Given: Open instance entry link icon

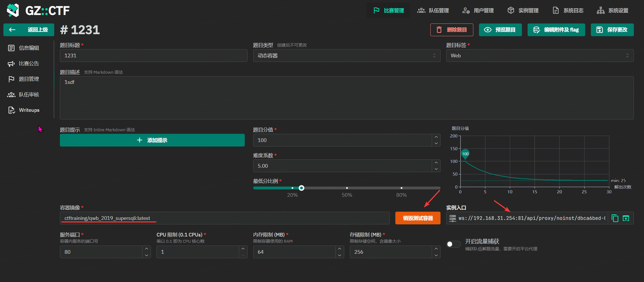Looking at the screenshot, I should (626, 218).
